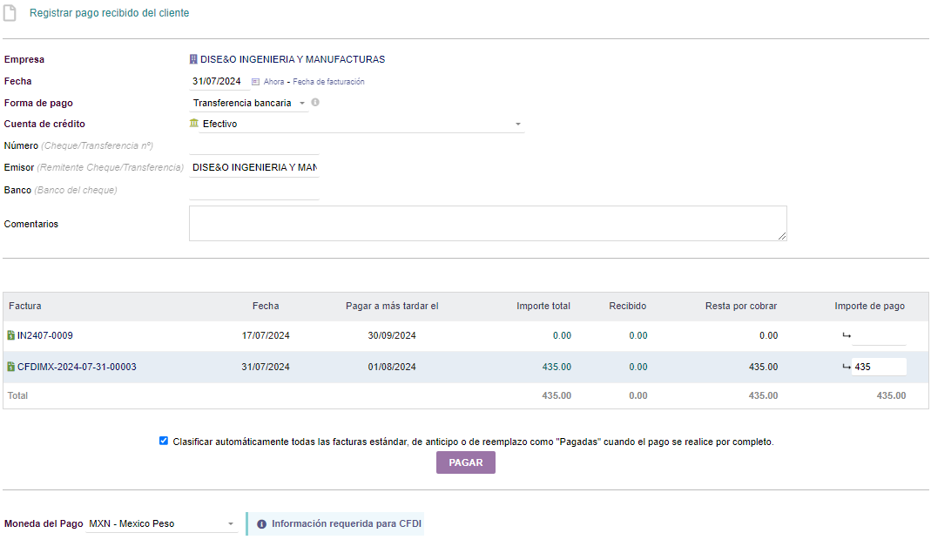Click the document icon beside the page title
This screenshot has height=560, width=931.
(x=10, y=13)
